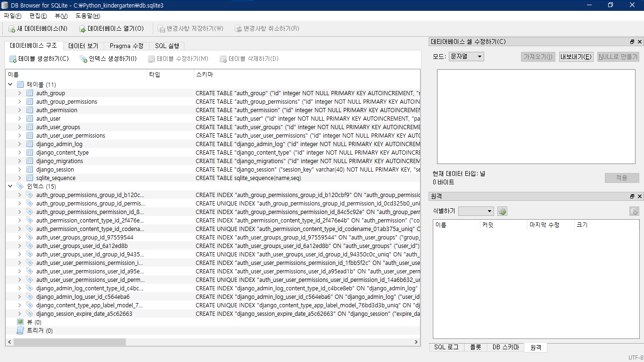Open the 식별하기 identity dropdown
This screenshot has height=362, width=644.
pyautogui.click(x=476, y=211)
